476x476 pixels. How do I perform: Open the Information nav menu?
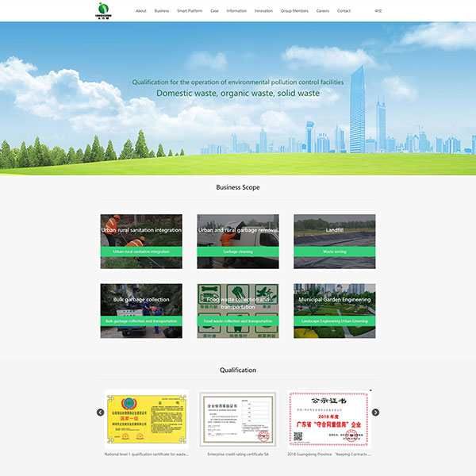click(x=236, y=11)
